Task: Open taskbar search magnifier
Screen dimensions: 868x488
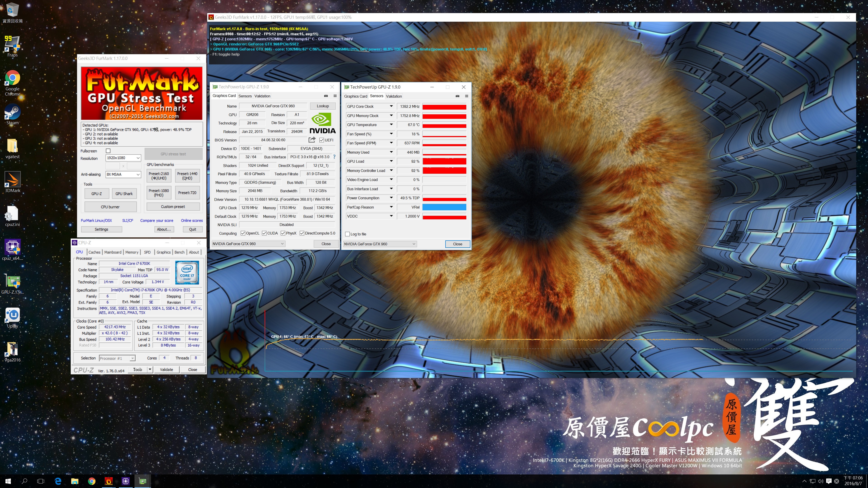Action: [x=24, y=481]
